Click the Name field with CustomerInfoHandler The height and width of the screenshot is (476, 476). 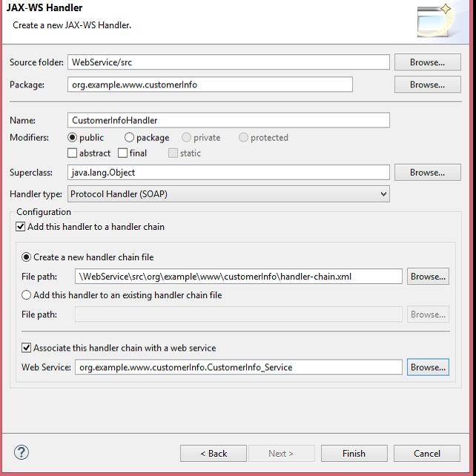pyautogui.click(x=228, y=120)
